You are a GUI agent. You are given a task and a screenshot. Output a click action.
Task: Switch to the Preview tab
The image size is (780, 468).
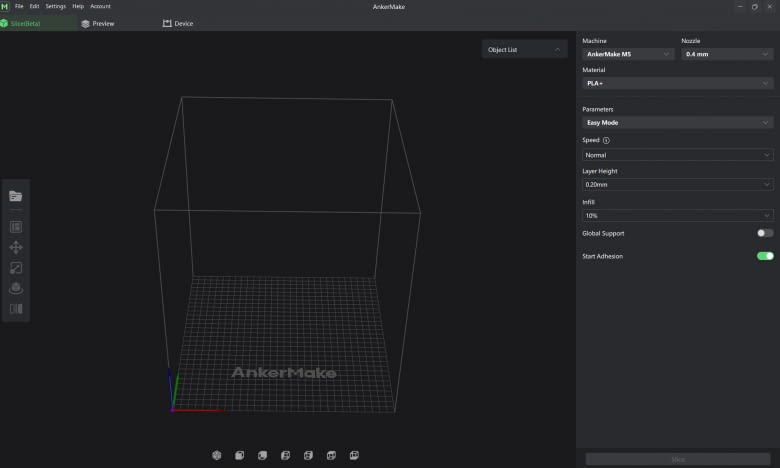coord(98,23)
